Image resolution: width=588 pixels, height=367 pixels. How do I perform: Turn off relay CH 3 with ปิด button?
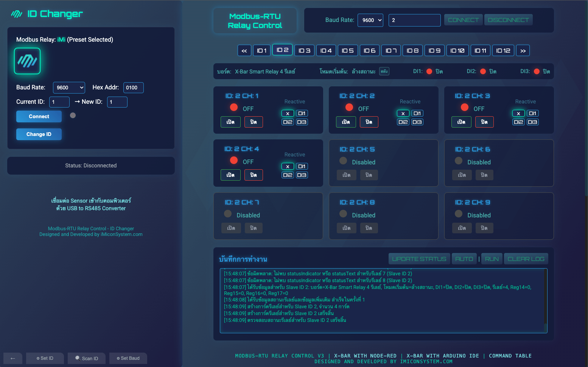tap(484, 122)
